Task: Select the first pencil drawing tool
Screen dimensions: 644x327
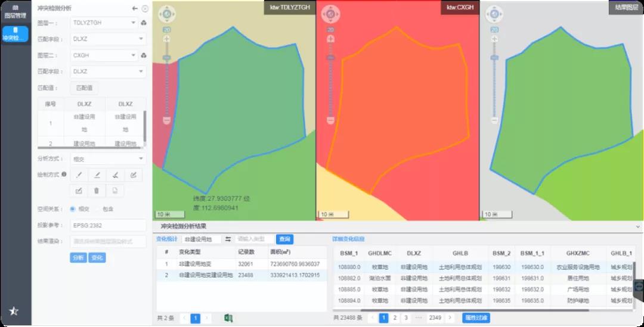Action: [79, 175]
